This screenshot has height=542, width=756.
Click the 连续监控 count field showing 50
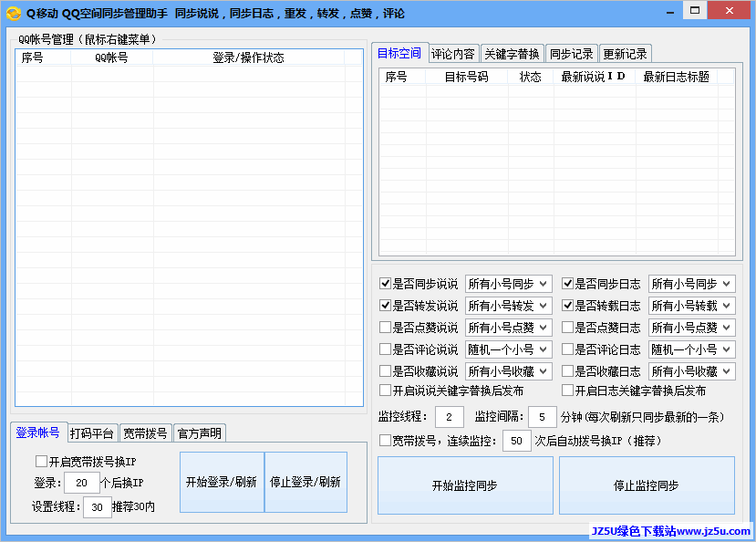[517, 441]
